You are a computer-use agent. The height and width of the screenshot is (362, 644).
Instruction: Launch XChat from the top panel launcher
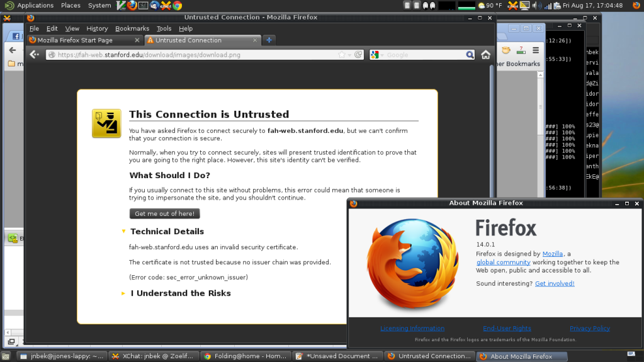pyautogui.click(x=166, y=5)
